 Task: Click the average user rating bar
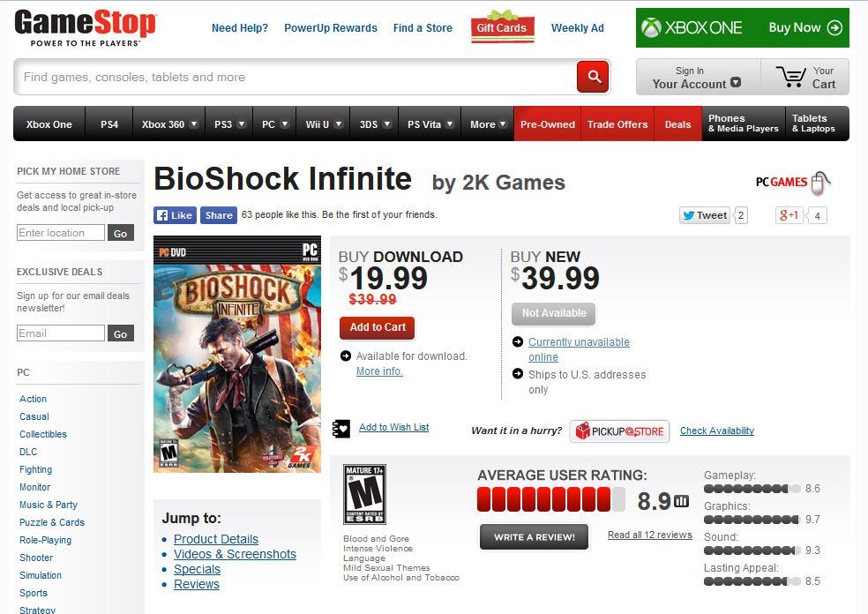550,500
